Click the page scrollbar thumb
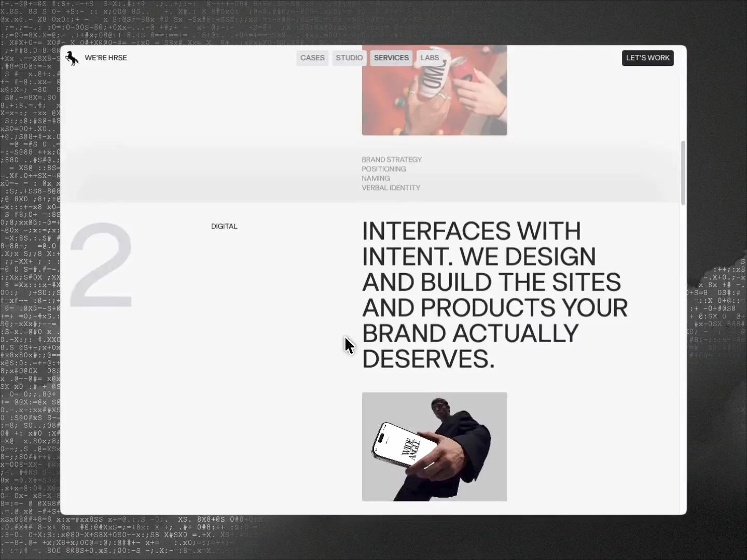 683,173
